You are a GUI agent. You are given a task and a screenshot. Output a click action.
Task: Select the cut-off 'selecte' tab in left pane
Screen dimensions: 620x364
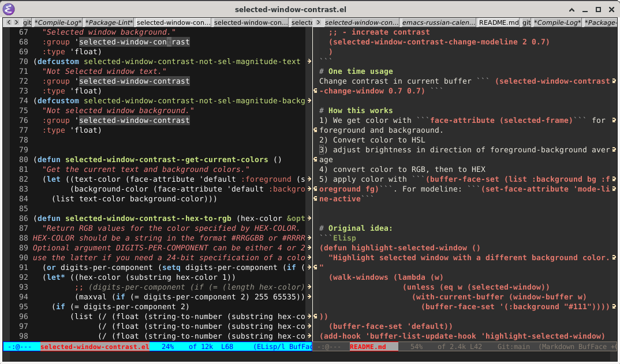coord(301,22)
